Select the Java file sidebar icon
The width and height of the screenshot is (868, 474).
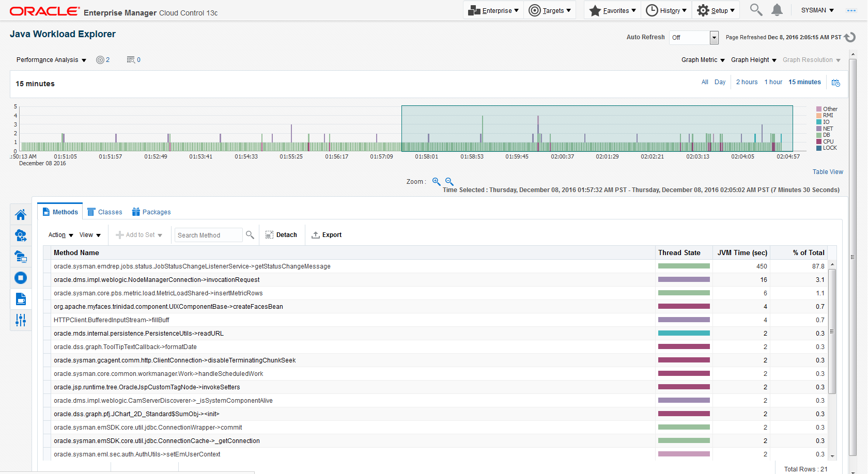point(21,299)
